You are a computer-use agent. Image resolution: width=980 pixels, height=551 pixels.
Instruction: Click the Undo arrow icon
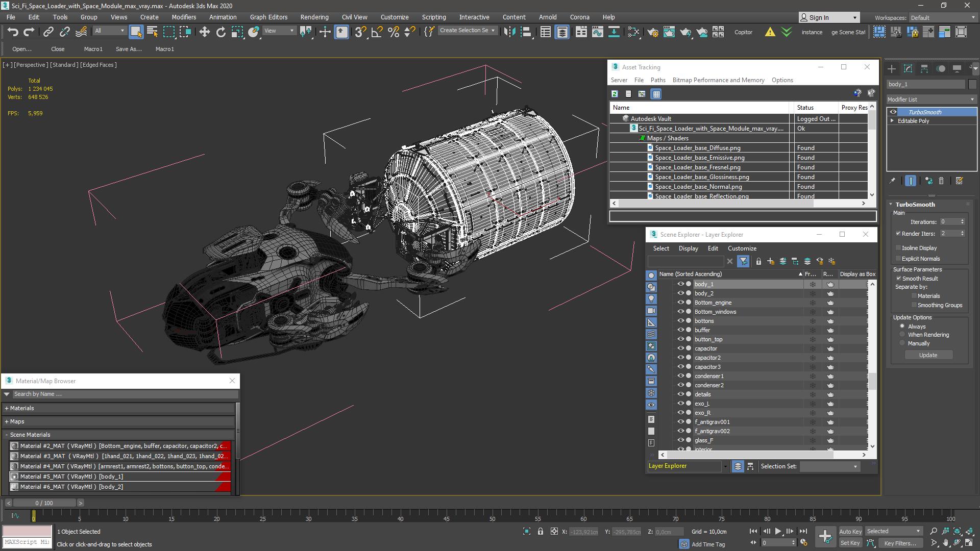tap(13, 32)
